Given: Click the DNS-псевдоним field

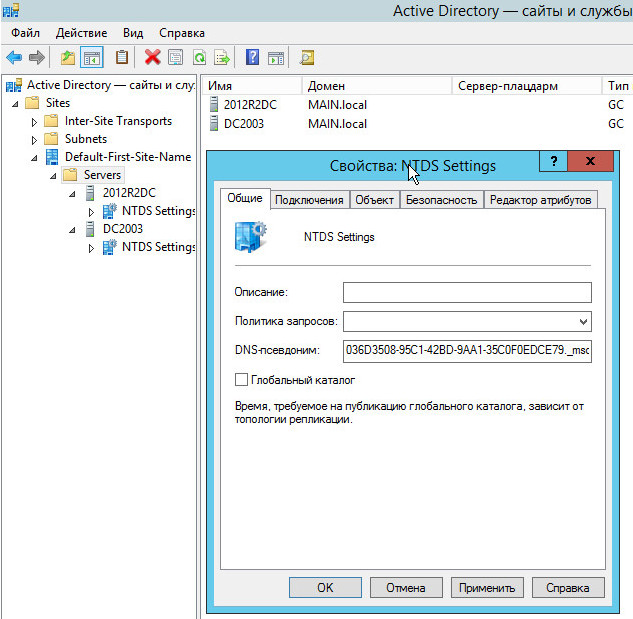Looking at the screenshot, I should 467,350.
